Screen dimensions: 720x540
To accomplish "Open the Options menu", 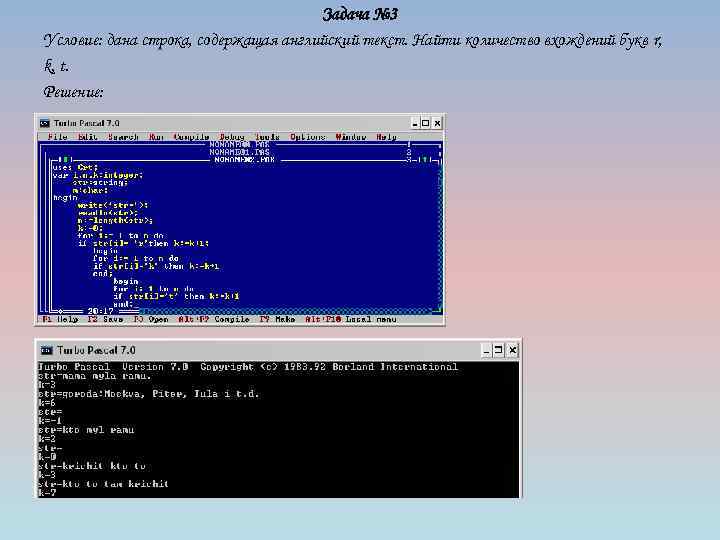I will (x=307, y=137).
